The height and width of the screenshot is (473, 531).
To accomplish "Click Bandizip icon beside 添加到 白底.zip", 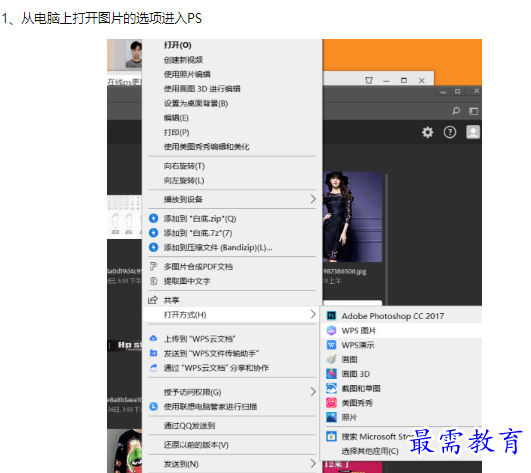I will (x=154, y=218).
